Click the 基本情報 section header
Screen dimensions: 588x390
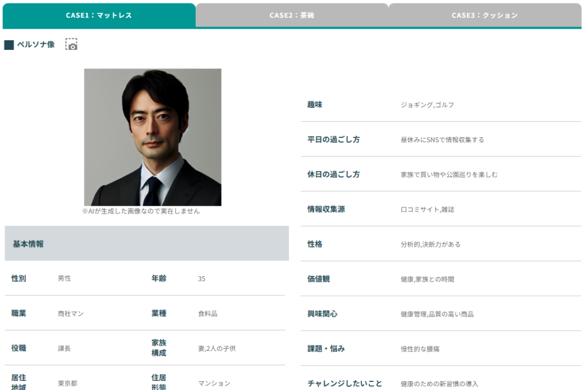(x=28, y=244)
